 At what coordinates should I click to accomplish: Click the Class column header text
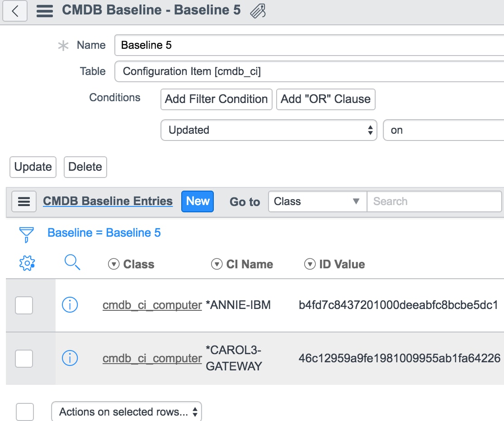point(139,264)
